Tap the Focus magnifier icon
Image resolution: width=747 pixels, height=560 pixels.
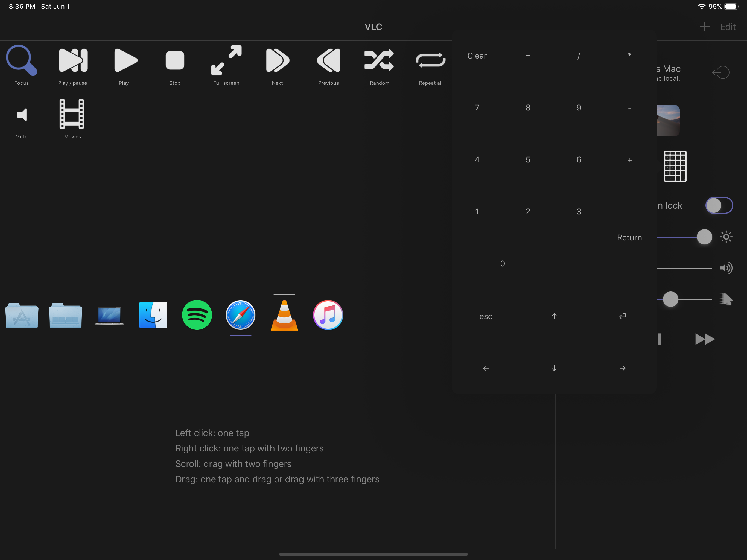click(21, 60)
